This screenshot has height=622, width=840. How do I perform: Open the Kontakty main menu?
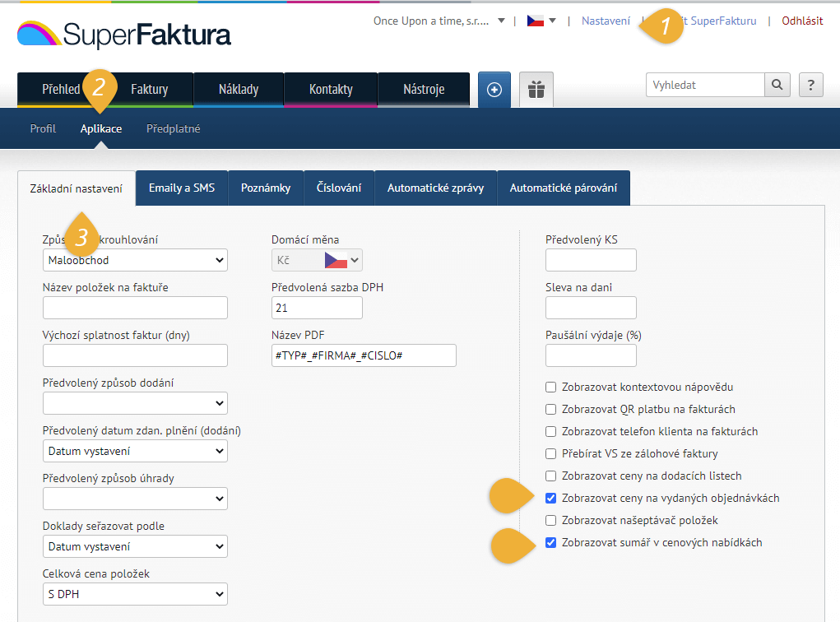coord(331,90)
